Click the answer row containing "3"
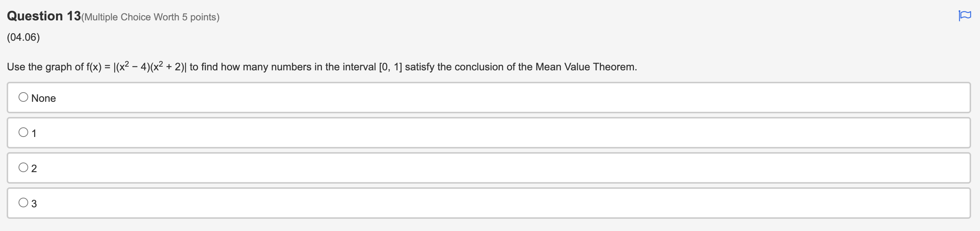 coord(266,203)
